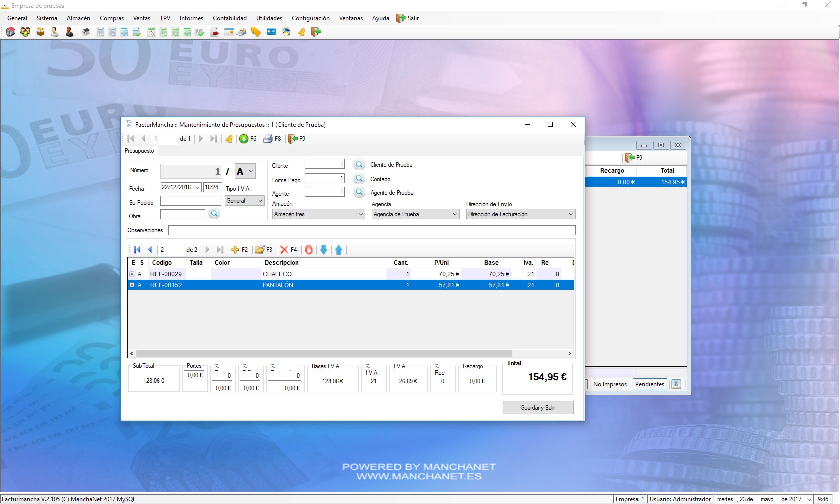The image size is (840, 504).
Task: Expand the Almacén tres dropdown
Action: pos(361,214)
